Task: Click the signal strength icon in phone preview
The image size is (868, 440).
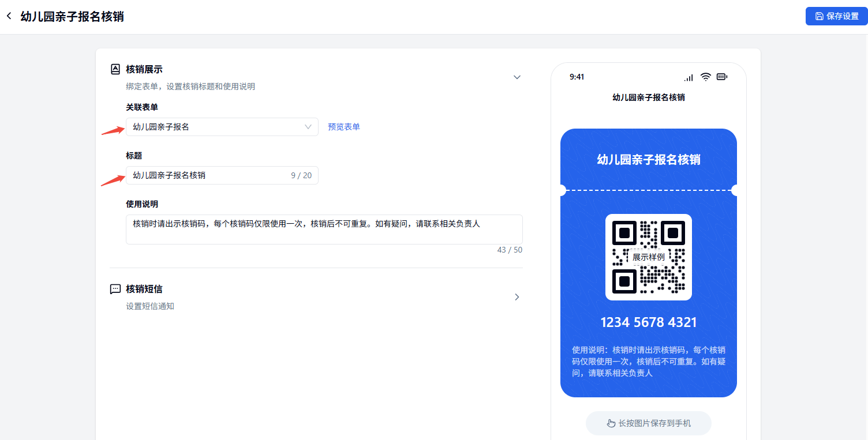Action: pyautogui.click(x=689, y=77)
